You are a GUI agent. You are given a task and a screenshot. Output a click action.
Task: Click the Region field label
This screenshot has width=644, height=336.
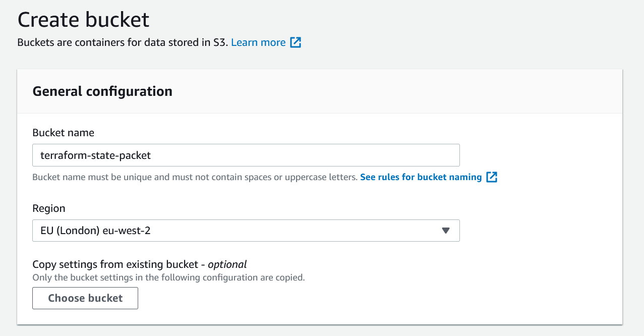48,208
